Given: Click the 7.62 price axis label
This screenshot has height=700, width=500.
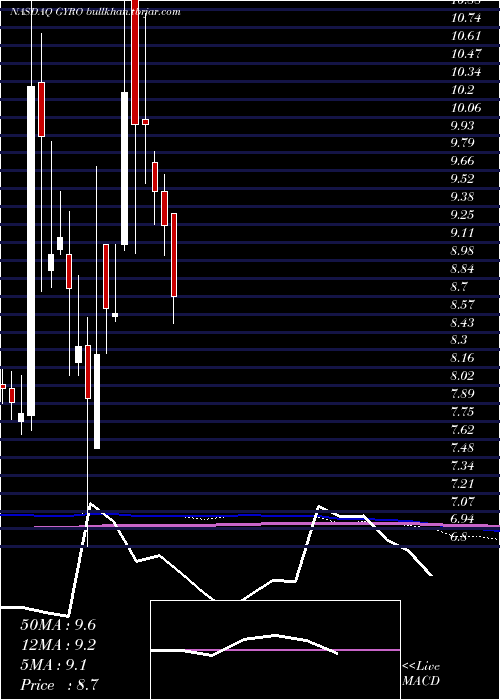Looking at the screenshot, I should (x=462, y=429).
